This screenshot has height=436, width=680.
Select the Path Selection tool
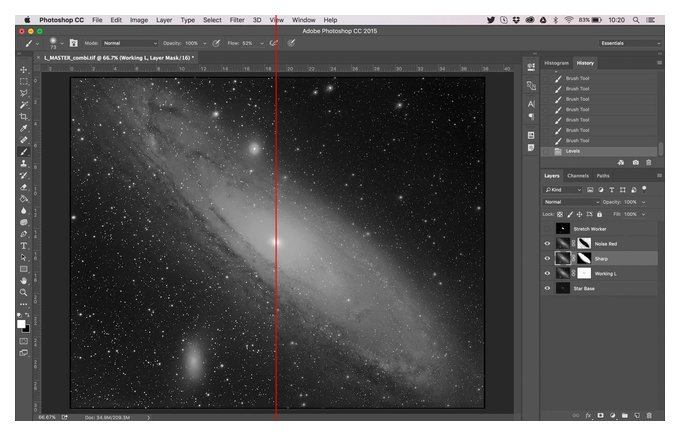pos(23,257)
